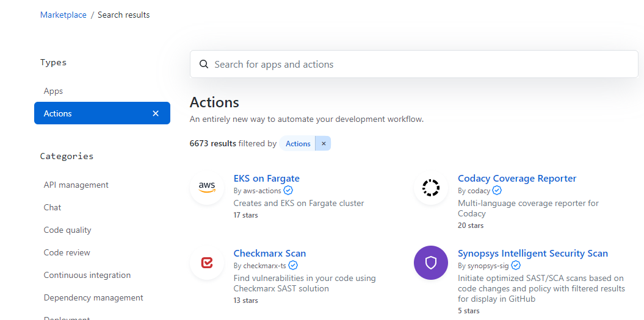Select the Actions type in sidebar
This screenshot has width=644, height=320.
103,113
